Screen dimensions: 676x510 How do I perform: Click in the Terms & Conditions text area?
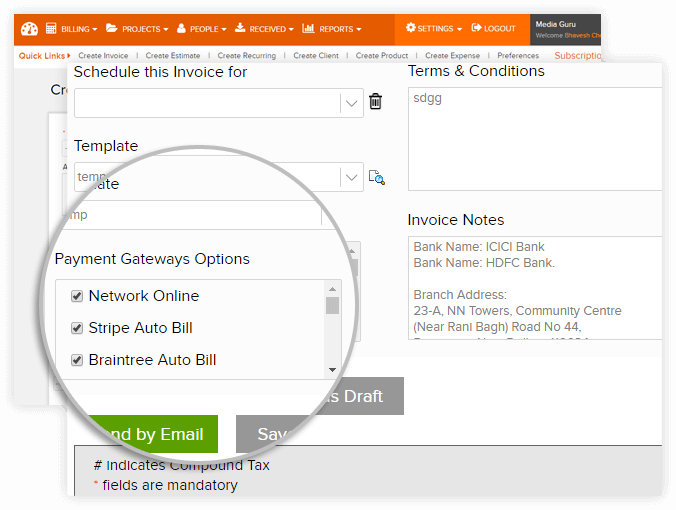pos(535,139)
